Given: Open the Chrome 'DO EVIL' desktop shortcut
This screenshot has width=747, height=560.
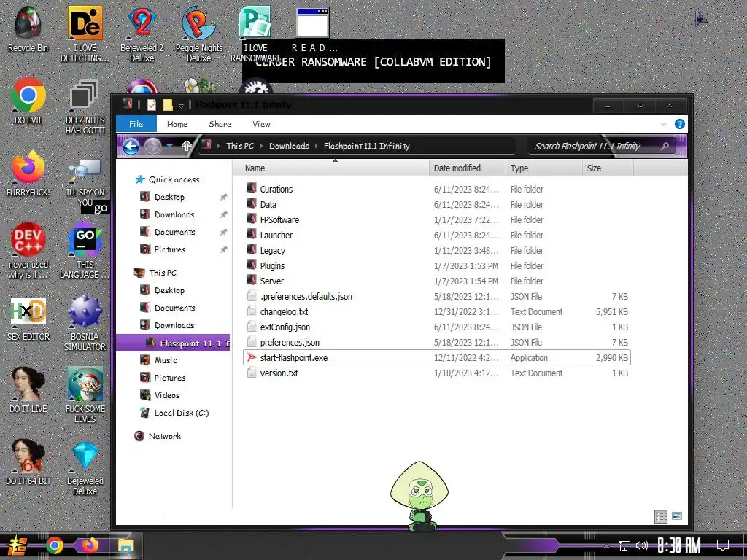Looking at the screenshot, I should pos(28,101).
